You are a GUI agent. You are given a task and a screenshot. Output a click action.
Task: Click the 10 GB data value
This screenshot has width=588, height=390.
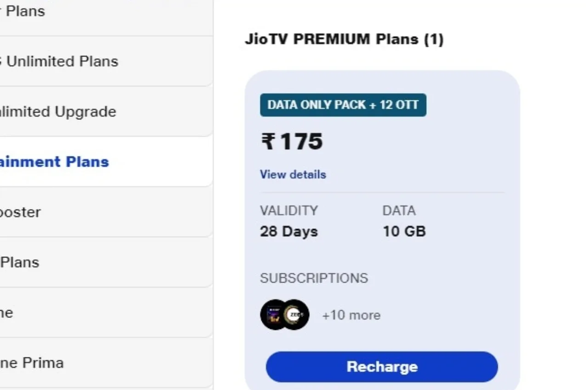coord(404,231)
